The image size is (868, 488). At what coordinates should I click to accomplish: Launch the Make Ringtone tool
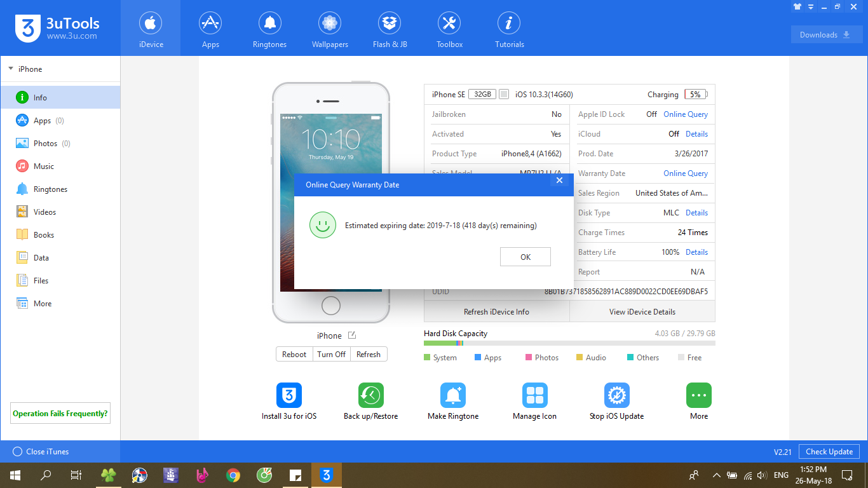(x=452, y=395)
